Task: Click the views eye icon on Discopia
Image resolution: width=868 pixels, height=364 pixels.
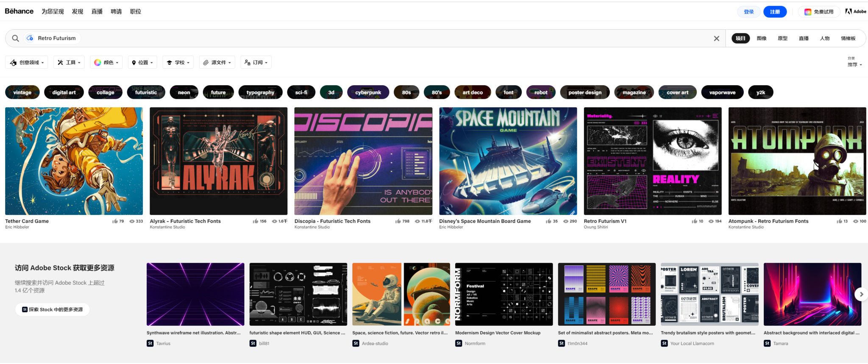Action: (417, 221)
